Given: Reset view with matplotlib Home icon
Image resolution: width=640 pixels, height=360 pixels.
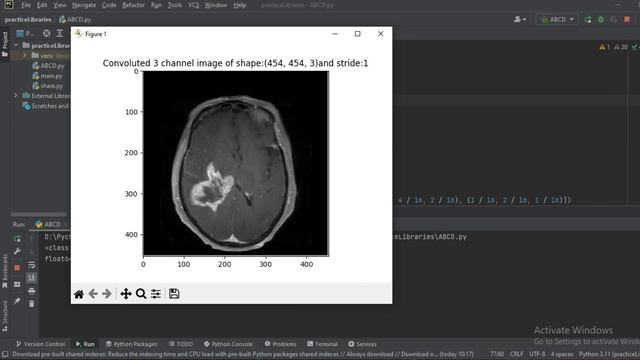Looking at the screenshot, I should coord(79,294).
